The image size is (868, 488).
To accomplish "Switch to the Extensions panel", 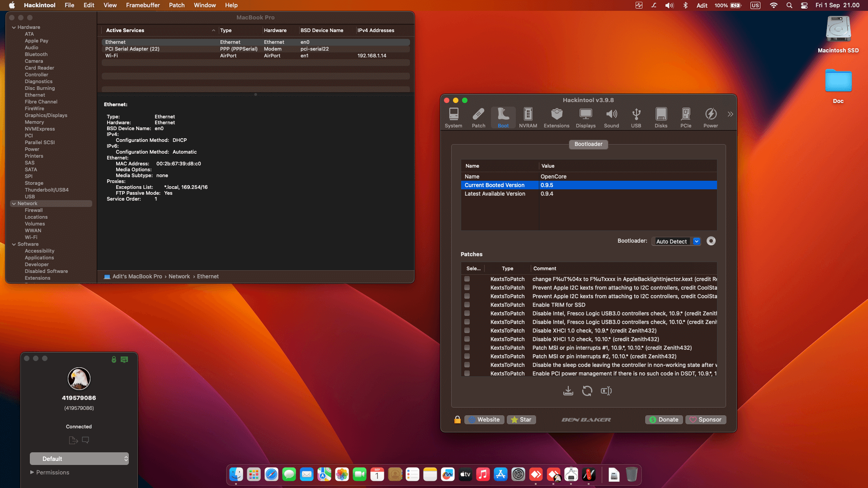I will (x=556, y=117).
